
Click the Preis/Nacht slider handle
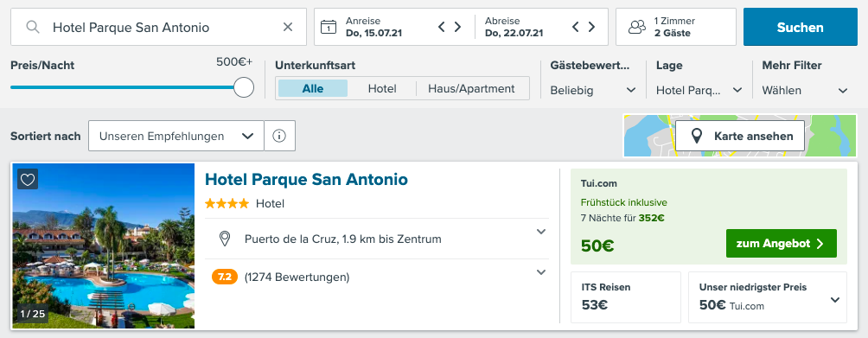point(244,87)
